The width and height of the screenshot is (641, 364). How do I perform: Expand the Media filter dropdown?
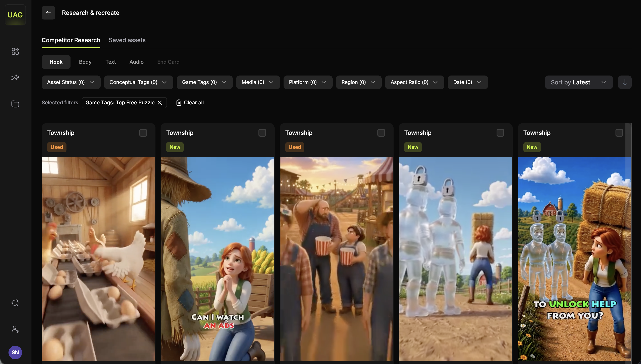coord(258,82)
